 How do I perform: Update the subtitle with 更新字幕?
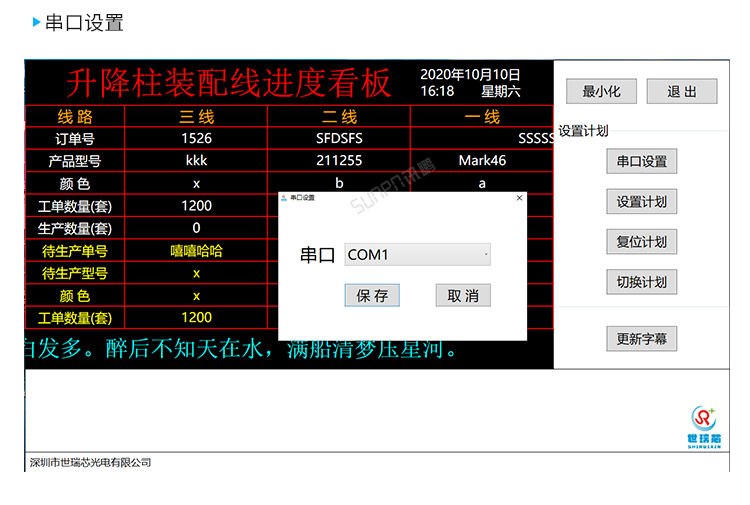coord(641,339)
